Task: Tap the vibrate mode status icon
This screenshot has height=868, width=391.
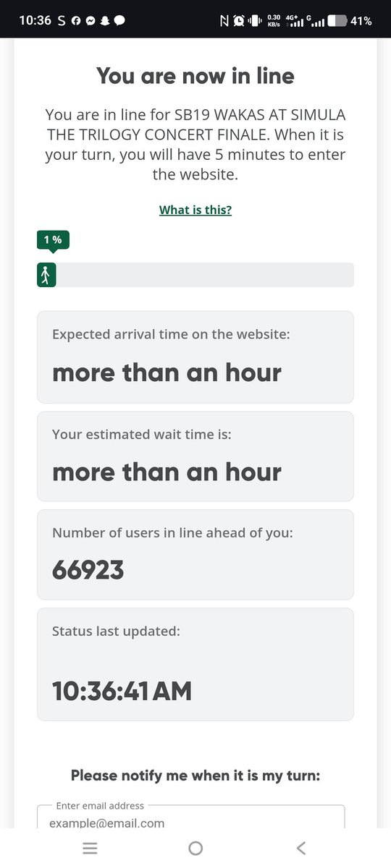Action: (255, 21)
